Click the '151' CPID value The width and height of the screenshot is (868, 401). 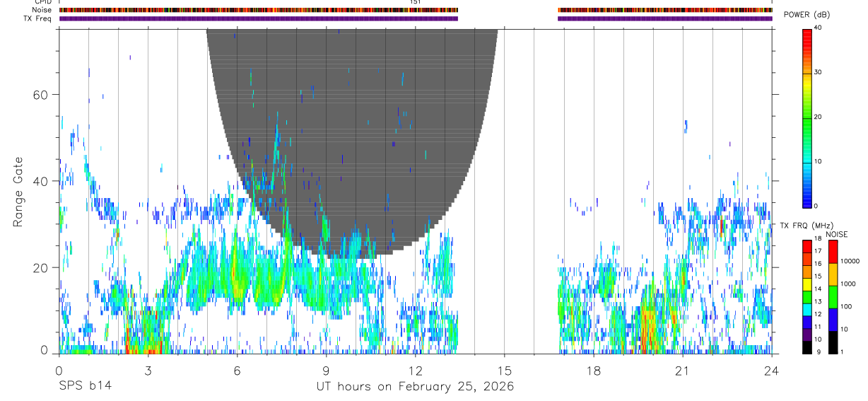point(416,2)
